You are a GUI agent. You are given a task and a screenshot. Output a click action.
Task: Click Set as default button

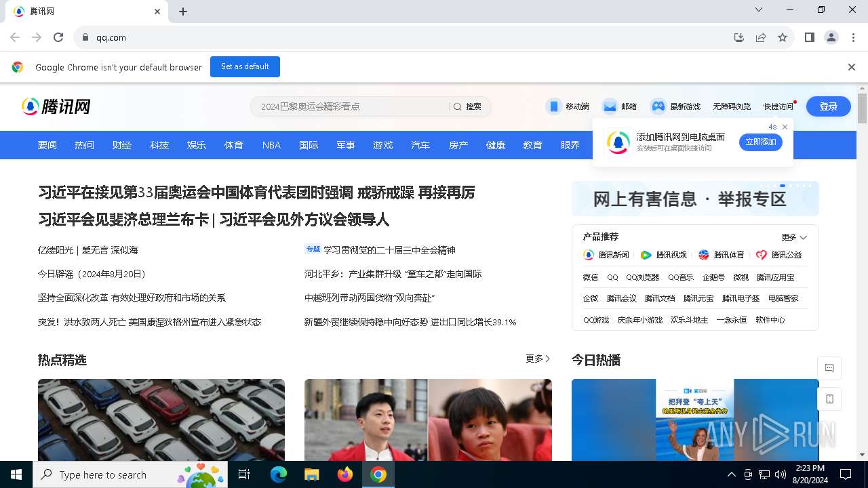coord(245,66)
